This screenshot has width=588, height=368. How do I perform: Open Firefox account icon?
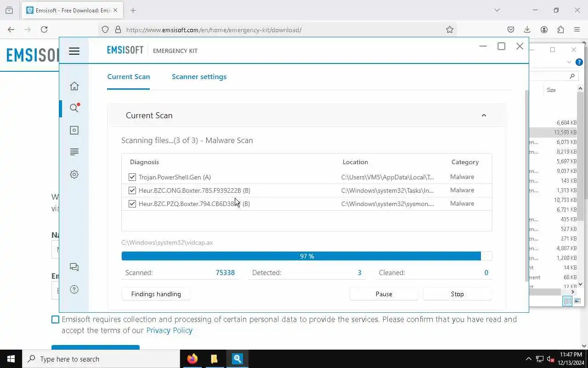[544, 29]
